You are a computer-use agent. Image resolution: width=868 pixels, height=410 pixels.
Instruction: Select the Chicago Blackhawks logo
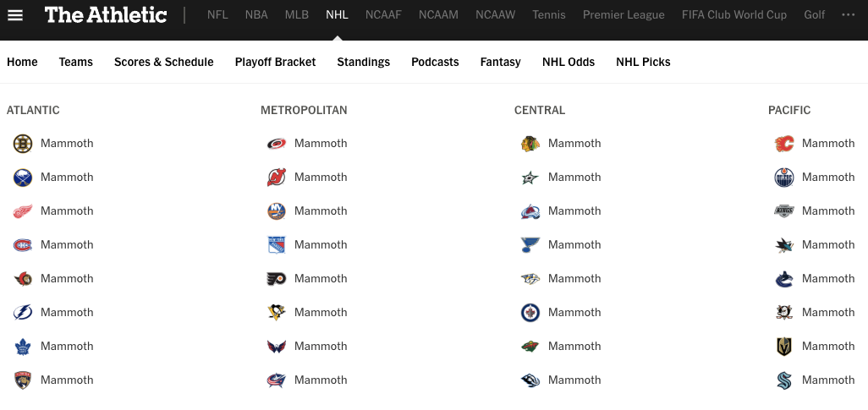[x=530, y=144]
